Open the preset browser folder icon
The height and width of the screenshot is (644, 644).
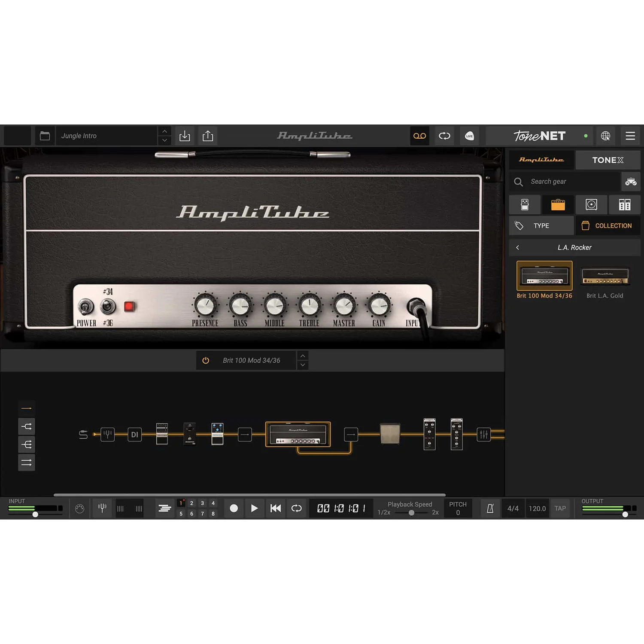coord(45,136)
